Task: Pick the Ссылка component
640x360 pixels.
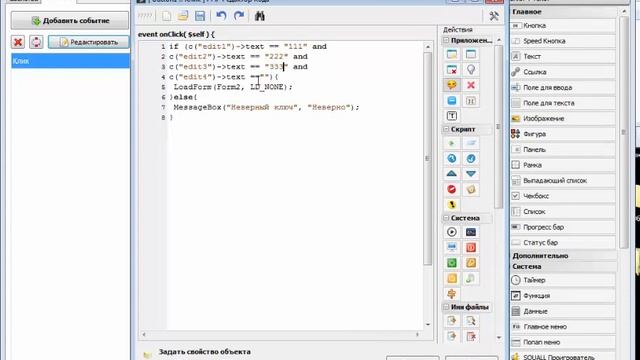Action: 563,72
